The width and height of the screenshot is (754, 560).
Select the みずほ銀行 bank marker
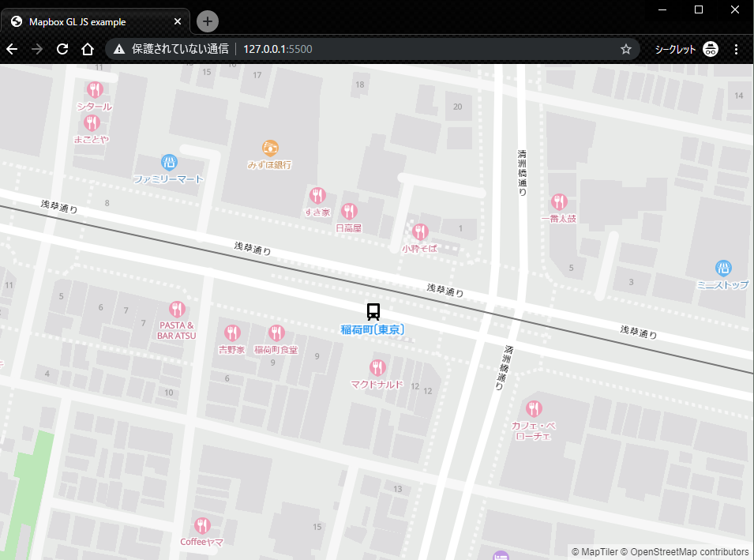click(270, 148)
